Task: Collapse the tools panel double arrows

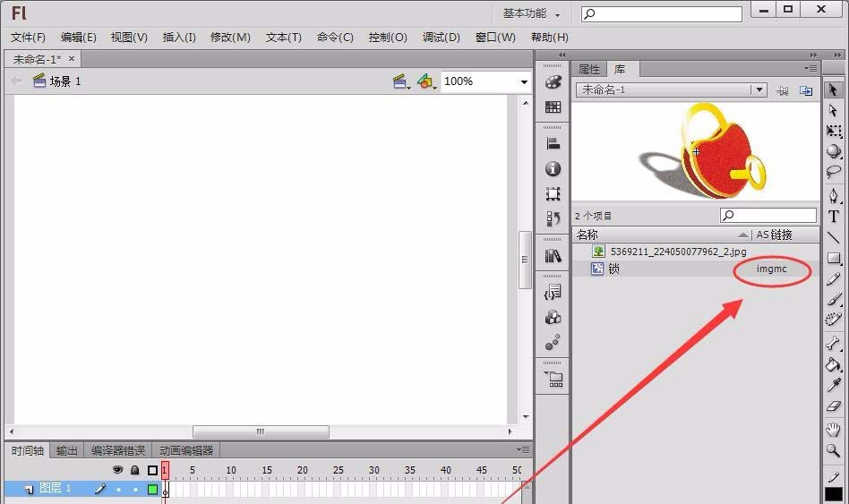Action: tap(837, 55)
